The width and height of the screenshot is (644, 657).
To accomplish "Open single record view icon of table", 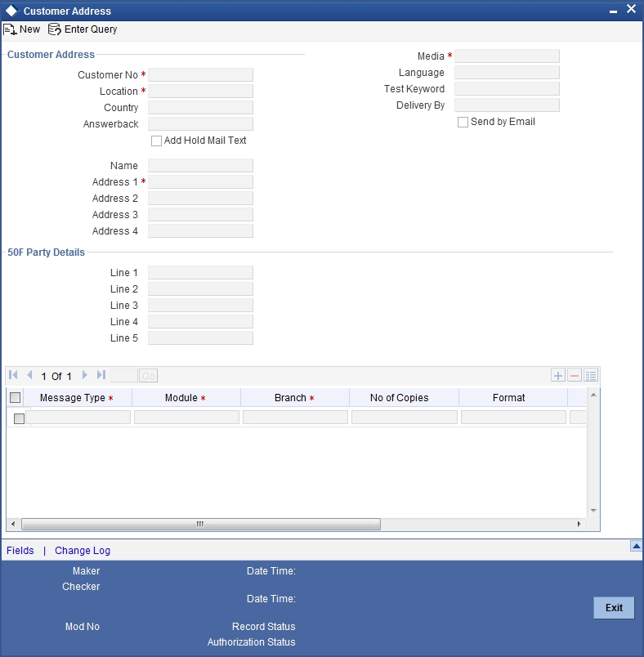I will 591,375.
